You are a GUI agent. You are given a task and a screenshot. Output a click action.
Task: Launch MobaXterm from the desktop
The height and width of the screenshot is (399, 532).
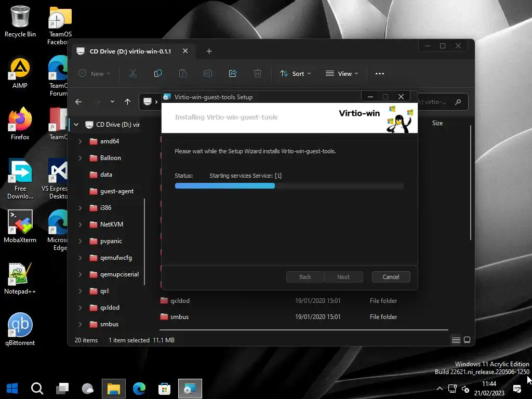tap(20, 227)
